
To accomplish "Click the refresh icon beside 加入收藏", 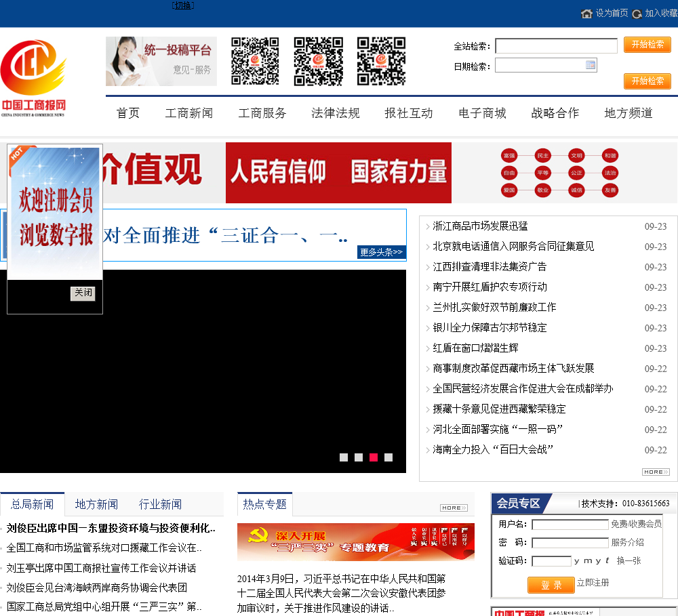I will (x=637, y=14).
